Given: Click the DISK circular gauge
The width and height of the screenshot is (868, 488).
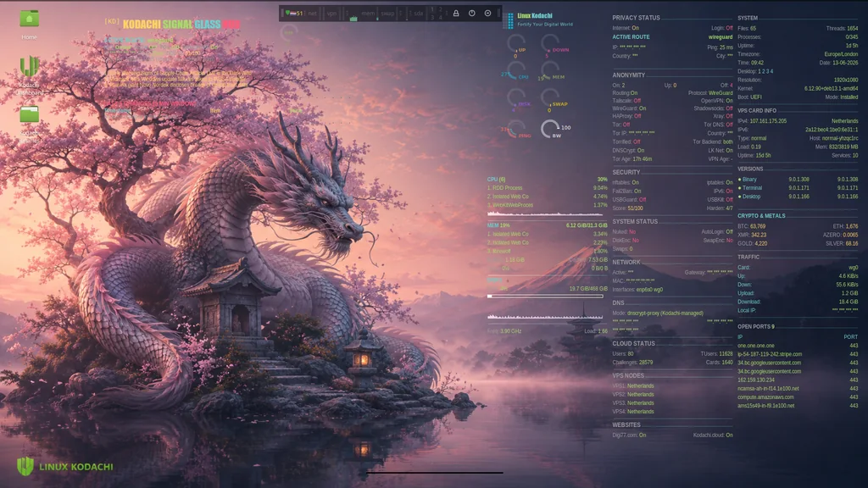Looking at the screenshot, I should (x=517, y=98).
